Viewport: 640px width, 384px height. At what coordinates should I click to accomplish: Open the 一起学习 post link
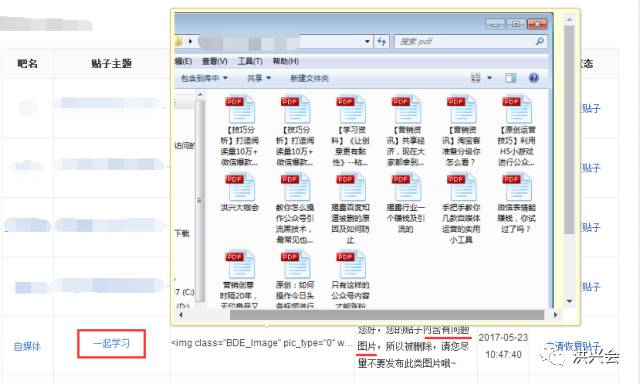[x=111, y=344]
